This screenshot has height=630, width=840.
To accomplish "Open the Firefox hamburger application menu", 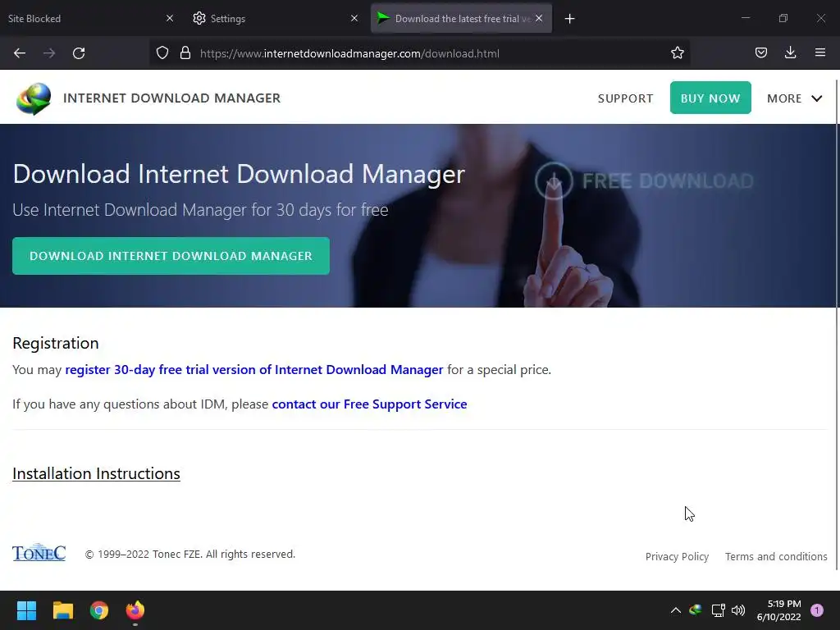I will [x=819, y=53].
